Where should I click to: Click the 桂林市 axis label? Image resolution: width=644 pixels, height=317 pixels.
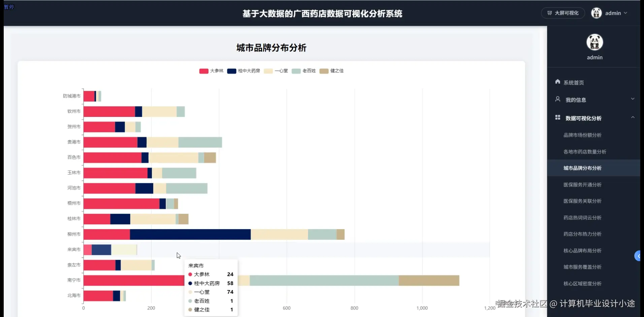74,219
